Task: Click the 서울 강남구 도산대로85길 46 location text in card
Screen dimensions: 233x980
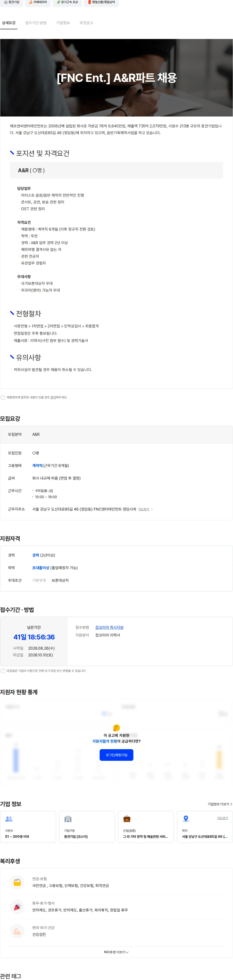Action: tap(204, 836)
